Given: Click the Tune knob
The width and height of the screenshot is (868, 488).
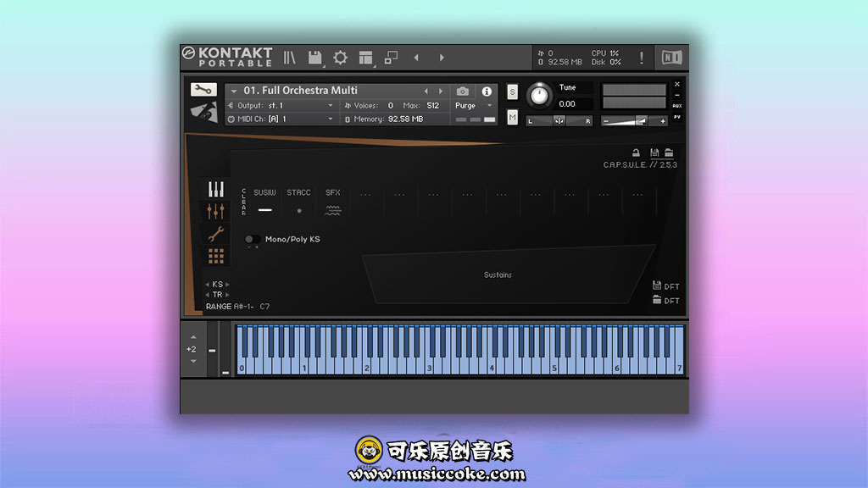Looking at the screenshot, I should (539, 95).
